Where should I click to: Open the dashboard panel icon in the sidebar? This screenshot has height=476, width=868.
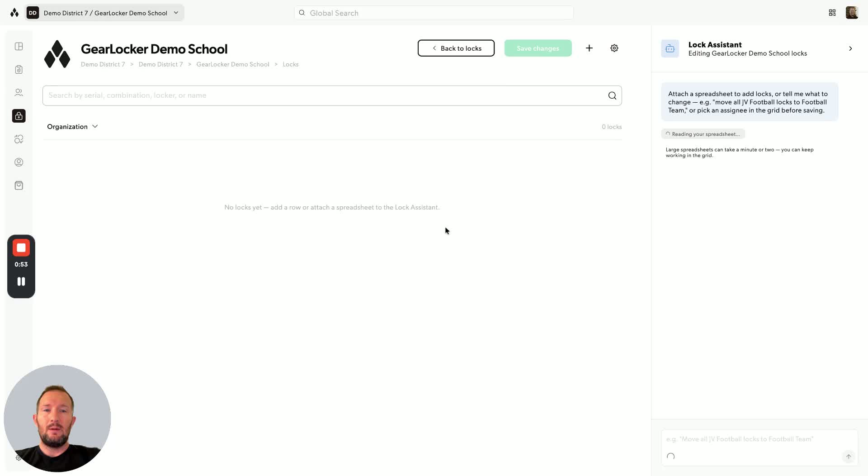pos(19,47)
